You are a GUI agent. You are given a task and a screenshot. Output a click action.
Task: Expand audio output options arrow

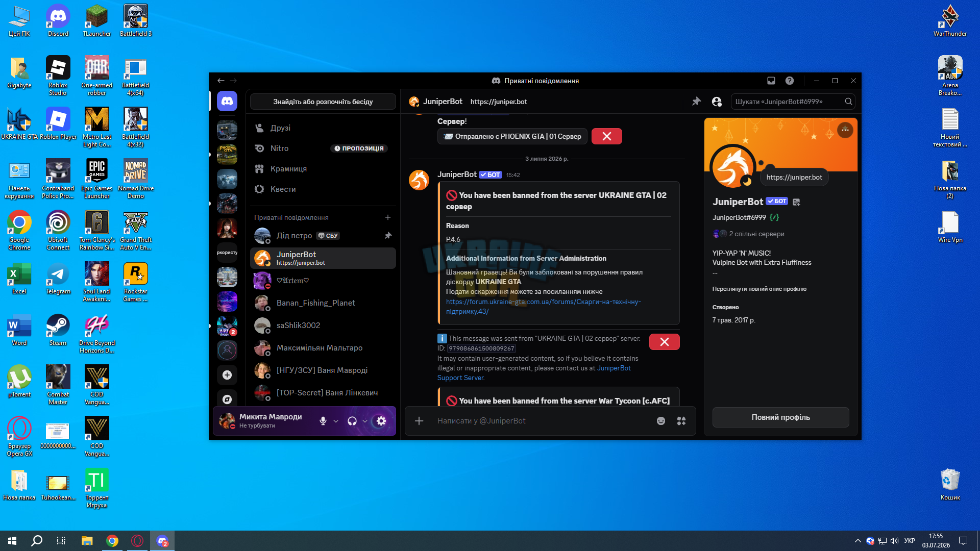(365, 421)
